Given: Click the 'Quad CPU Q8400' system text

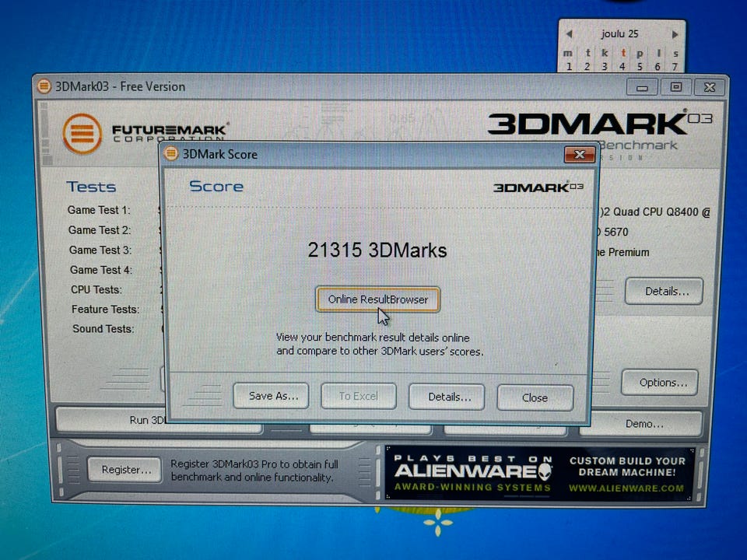Looking at the screenshot, I should tap(655, 212).
